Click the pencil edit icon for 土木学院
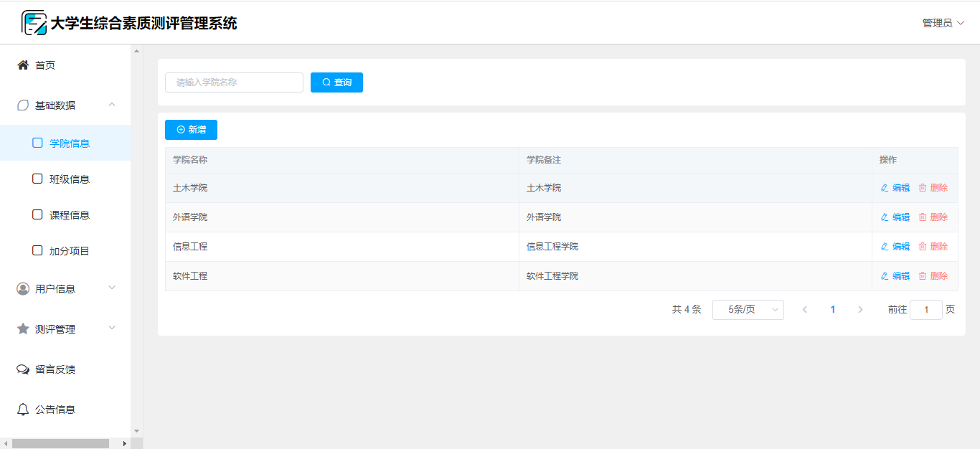The height and width of the screenshot is (449, 980). point(885,188)
